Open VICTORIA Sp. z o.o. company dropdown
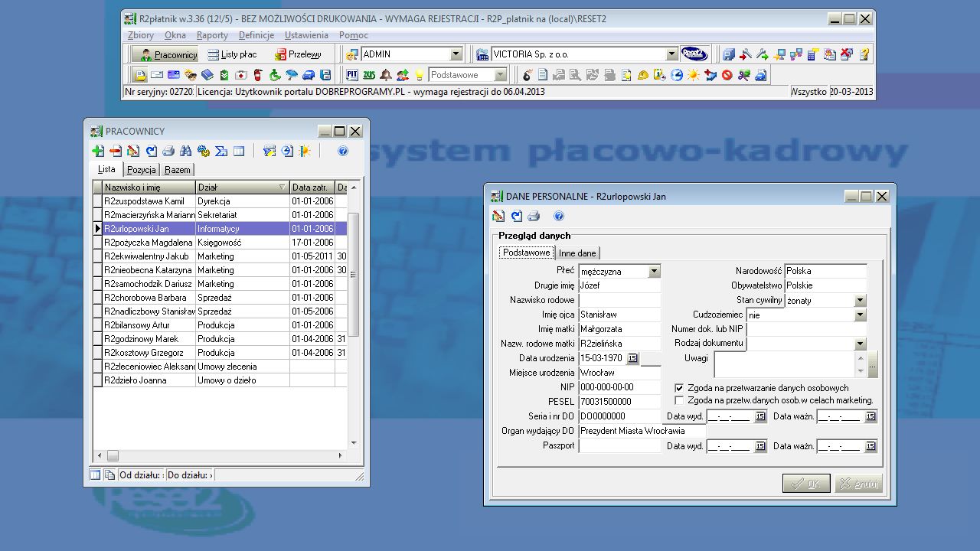Viewport: 980px width, 551px height. 671,54
